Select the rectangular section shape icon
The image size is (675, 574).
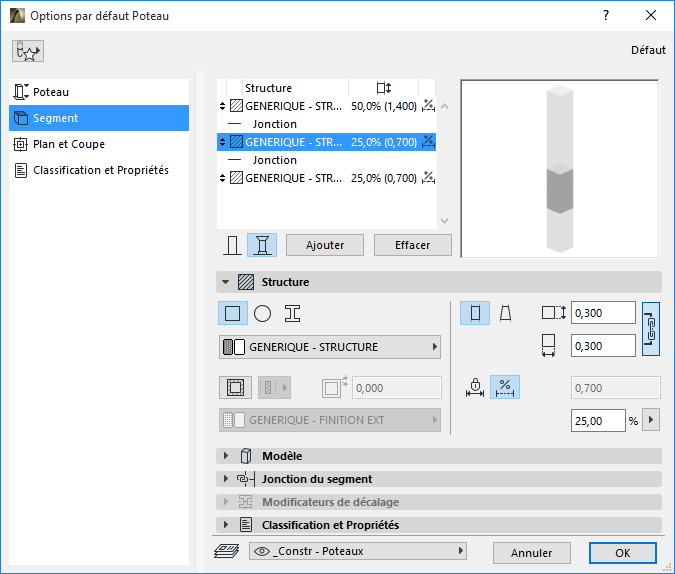[x=233, y=313]
